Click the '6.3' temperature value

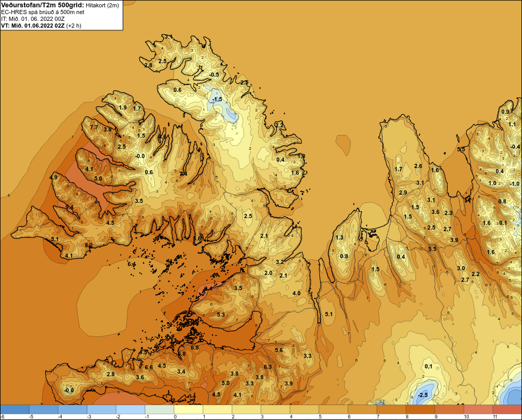pyautogui.click(x=268, y=367)
